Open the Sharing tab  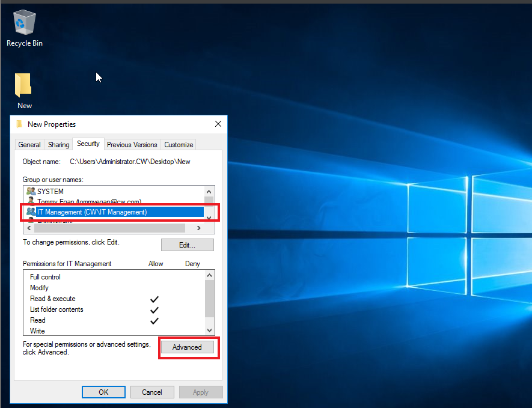pyautogui.click(x=58, y=145)
